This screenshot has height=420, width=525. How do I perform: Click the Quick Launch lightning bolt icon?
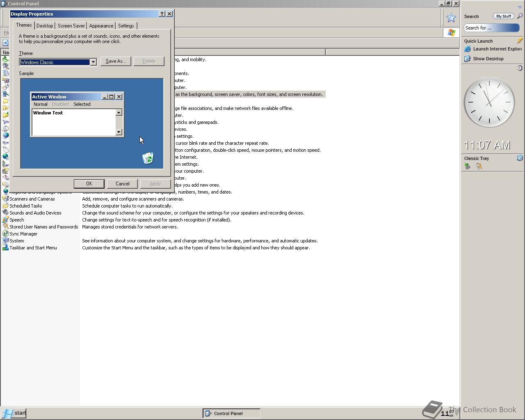click(x=520, y=41)
